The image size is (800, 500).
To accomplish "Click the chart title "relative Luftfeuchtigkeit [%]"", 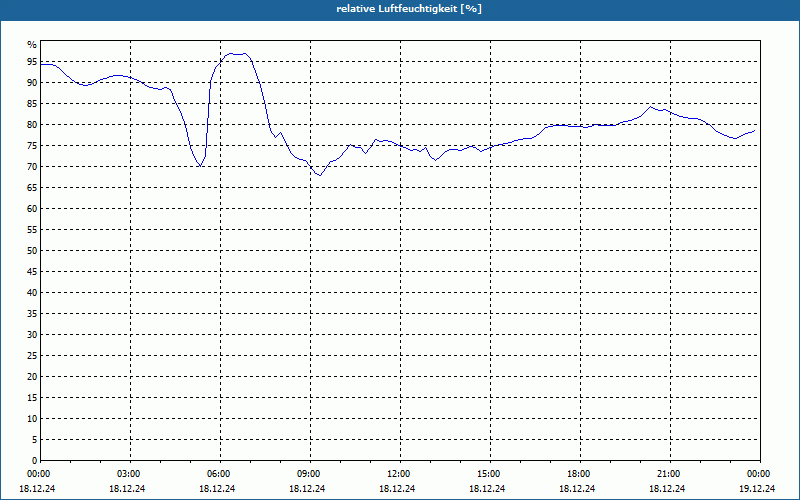I will click(x=409, y=9).
